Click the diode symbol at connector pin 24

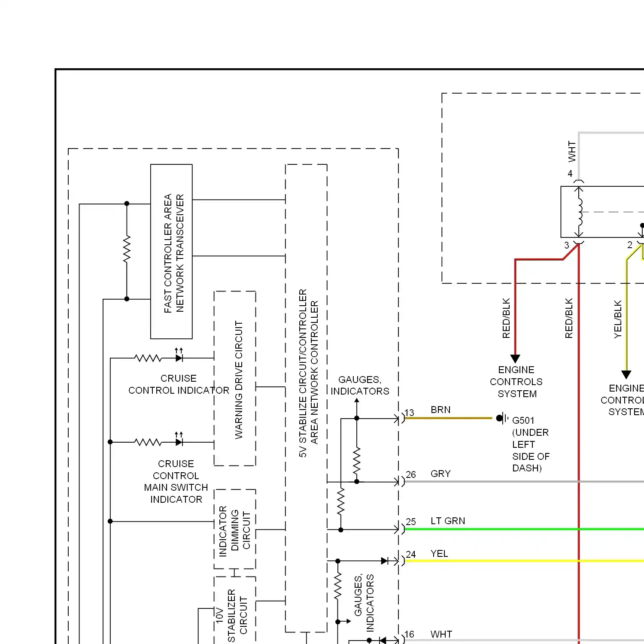point(385,561)
